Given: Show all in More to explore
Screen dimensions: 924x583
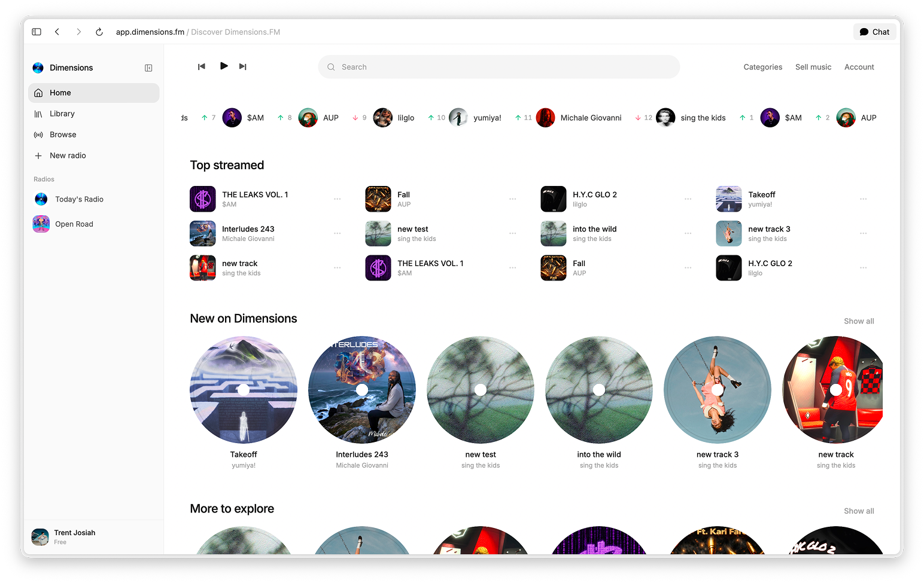Looking at the screenshot, I should pyautogui.click(x=859, y=511).
